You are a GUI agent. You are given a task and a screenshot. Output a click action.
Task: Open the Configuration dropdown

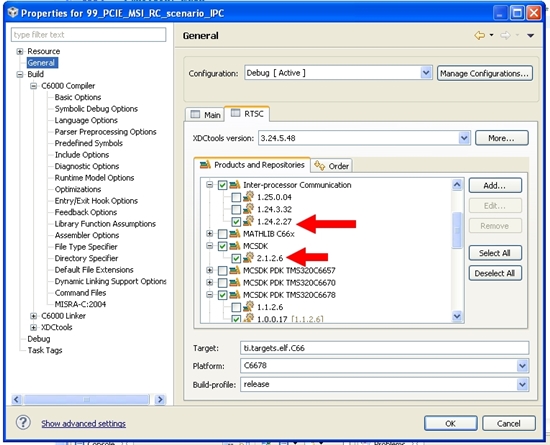426,73
